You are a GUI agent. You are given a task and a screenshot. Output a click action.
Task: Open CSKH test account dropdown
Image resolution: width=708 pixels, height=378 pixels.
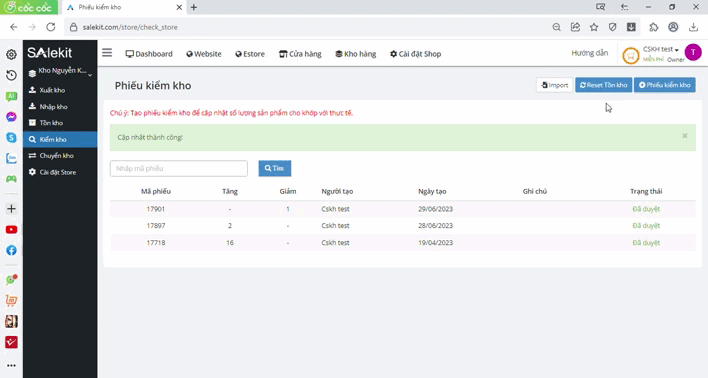pos(661,49)
